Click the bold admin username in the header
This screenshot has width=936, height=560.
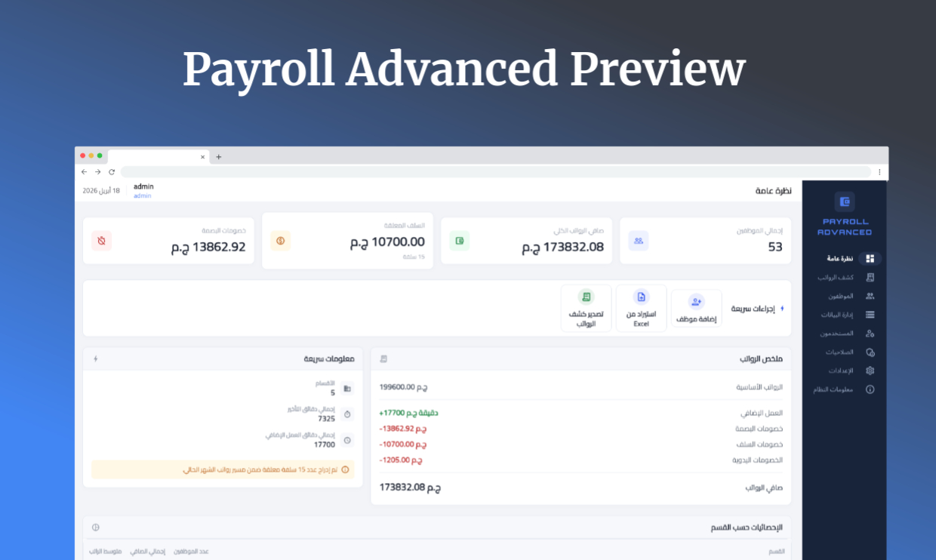pos(143,186)
